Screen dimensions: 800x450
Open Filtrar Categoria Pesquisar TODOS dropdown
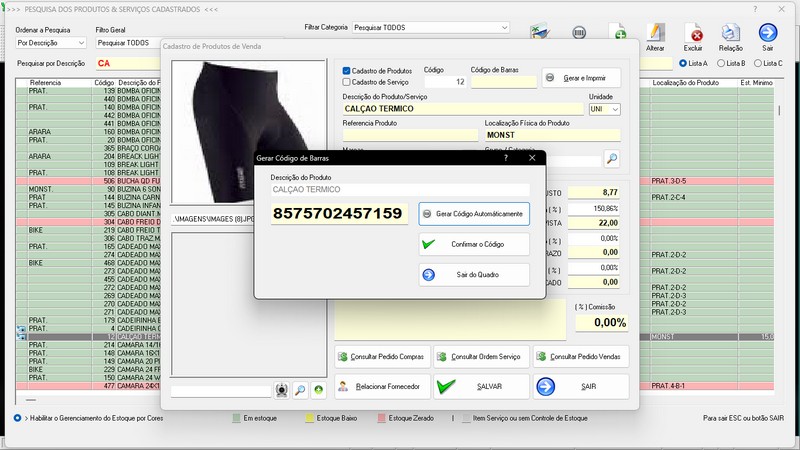(x=431, y=28)
